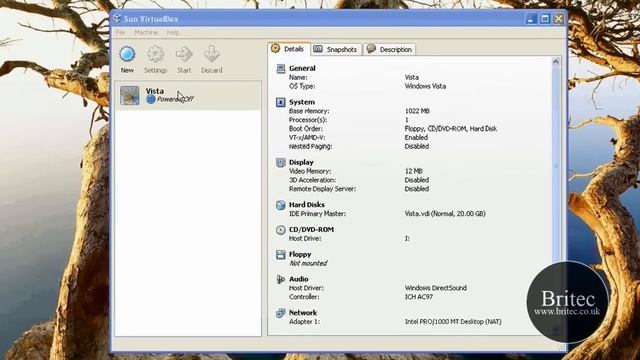Click the 'ICH AC97' controller value
Screen dimensions: 640x360
coord(418,297)
